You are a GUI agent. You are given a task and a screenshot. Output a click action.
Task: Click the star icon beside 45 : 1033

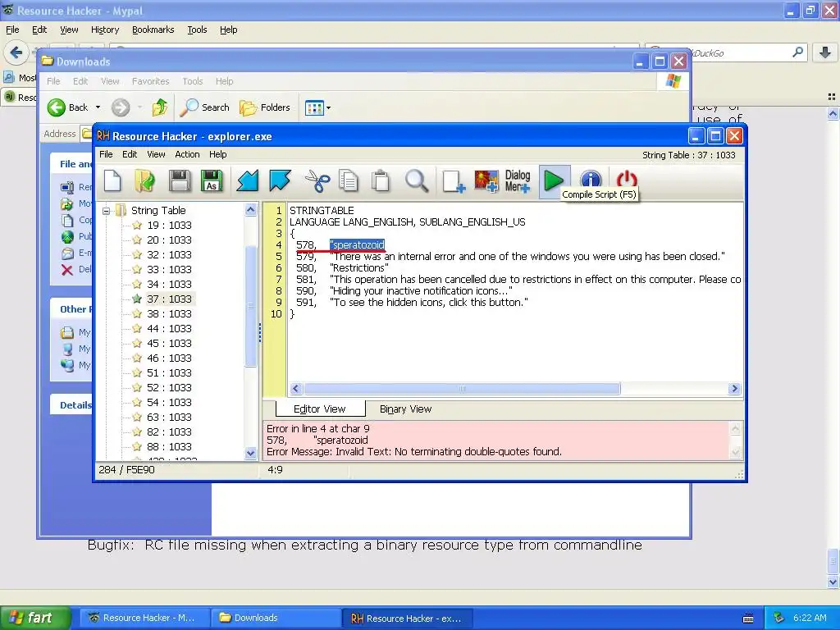tap(137, 343)
